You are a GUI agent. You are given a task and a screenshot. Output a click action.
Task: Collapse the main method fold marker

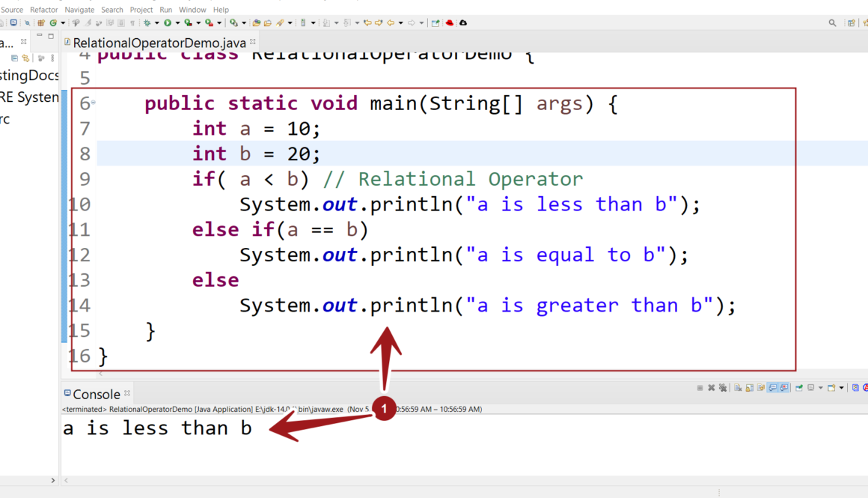pos(93,102)
